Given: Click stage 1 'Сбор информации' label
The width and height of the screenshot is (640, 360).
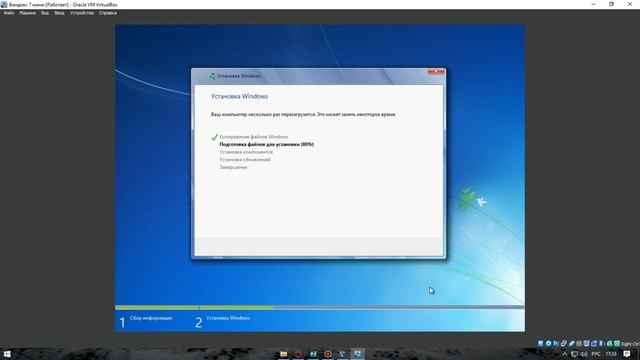Looking at the screenshot, I should point(151,318).
